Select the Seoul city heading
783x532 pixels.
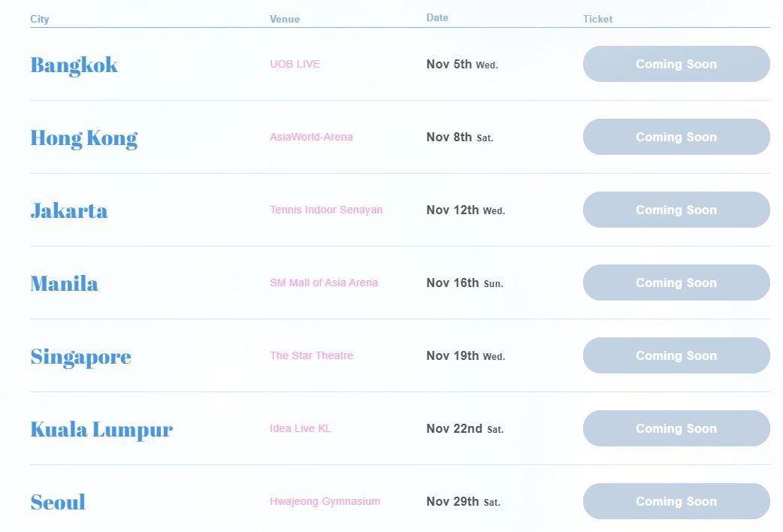coord(58,502)
